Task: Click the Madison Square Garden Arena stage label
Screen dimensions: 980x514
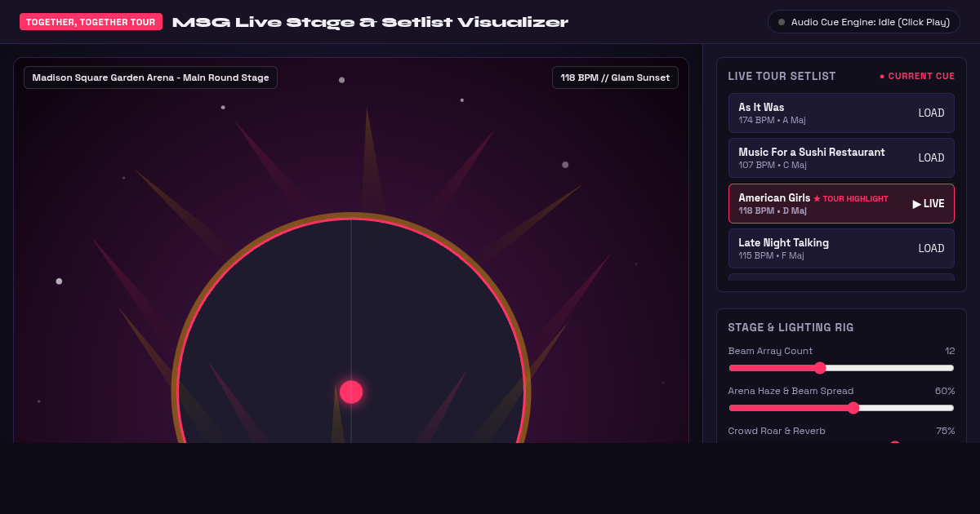Action: 151,78
